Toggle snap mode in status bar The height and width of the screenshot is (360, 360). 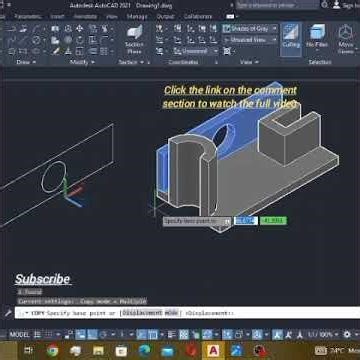tap(49, 334)
